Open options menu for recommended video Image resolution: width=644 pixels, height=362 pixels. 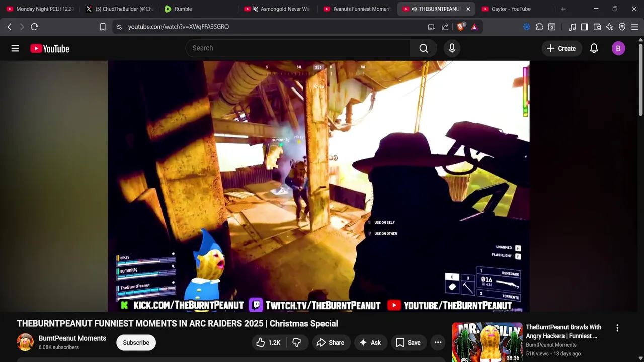tap(617, 328)
